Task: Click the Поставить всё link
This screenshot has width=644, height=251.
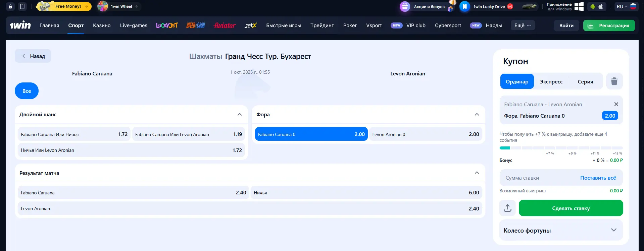Action: point(598,178)
